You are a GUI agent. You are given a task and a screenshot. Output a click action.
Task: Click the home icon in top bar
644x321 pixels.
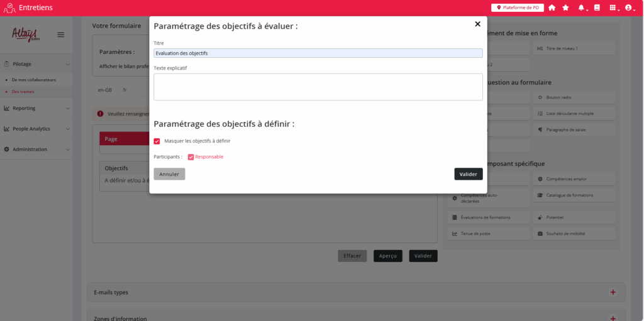pos(552,8)
